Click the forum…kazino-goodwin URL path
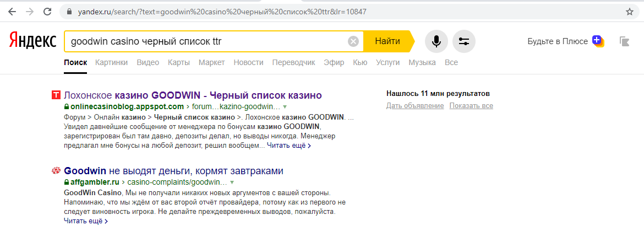This screenshot has height=231, width=644. 236,107
